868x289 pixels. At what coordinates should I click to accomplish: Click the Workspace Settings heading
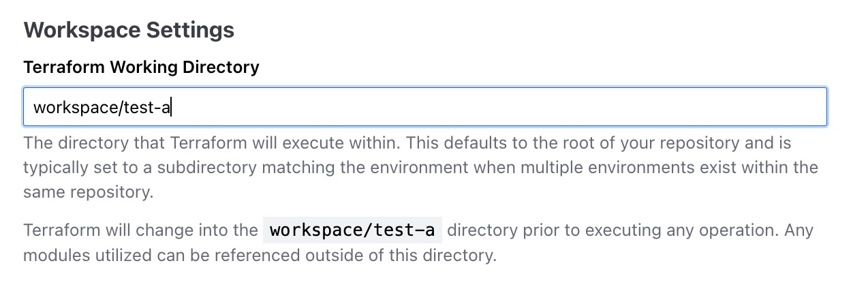tap(129, 30)
